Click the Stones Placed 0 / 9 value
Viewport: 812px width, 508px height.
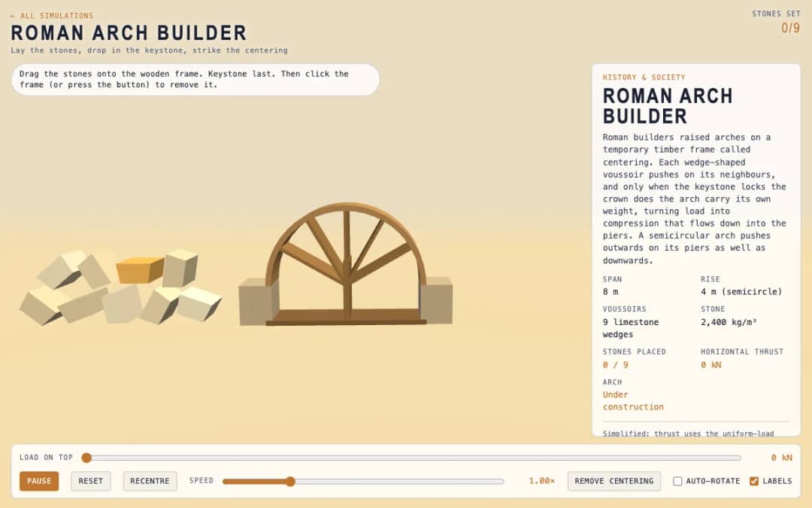[615, 365]
